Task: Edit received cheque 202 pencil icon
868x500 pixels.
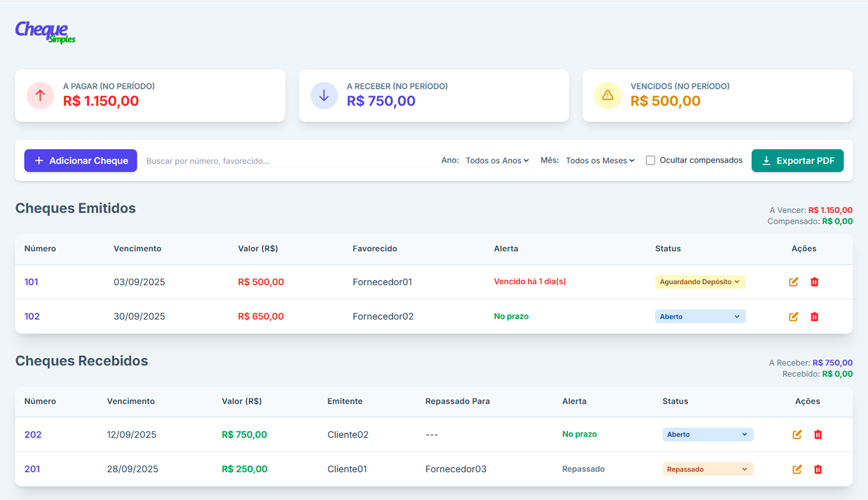Action: (x=797, y=434)
